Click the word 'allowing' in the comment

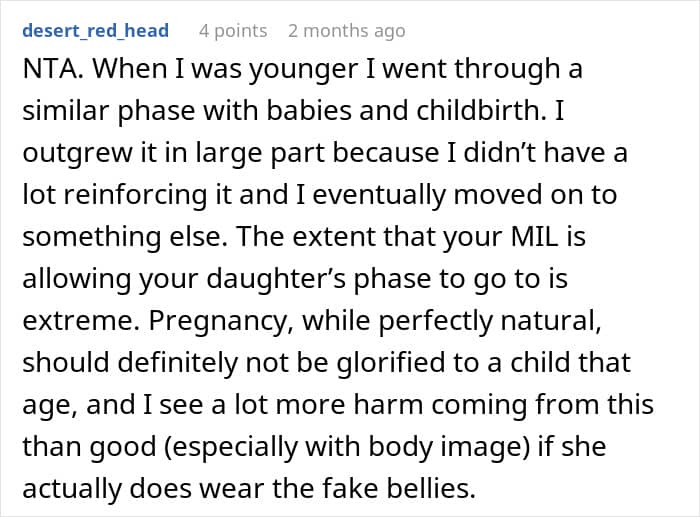(x=77, y=279)
